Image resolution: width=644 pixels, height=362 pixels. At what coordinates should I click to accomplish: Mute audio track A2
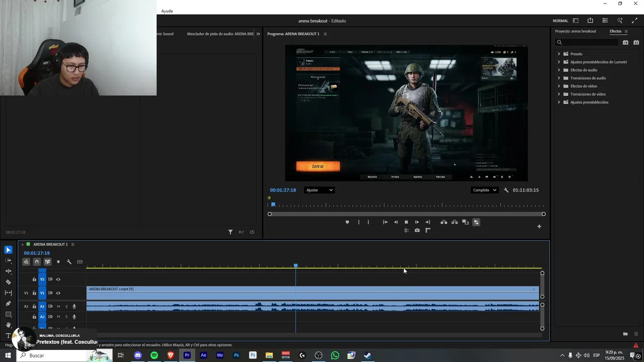(x=58, y=317)
